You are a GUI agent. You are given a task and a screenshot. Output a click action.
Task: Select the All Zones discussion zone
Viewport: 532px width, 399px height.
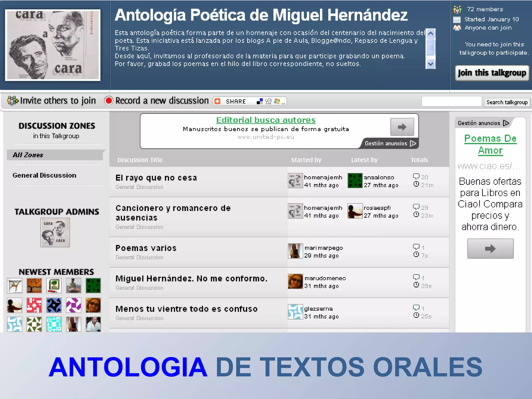tap(55, 155)
